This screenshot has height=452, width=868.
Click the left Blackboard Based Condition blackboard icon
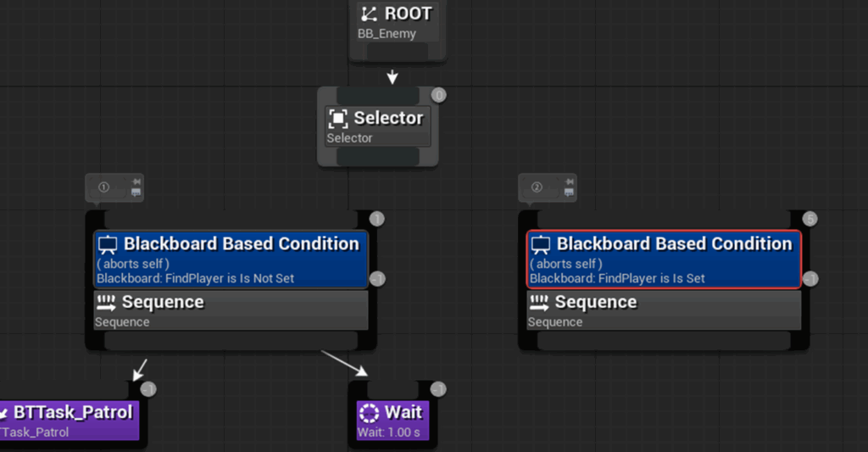[108, 245]
